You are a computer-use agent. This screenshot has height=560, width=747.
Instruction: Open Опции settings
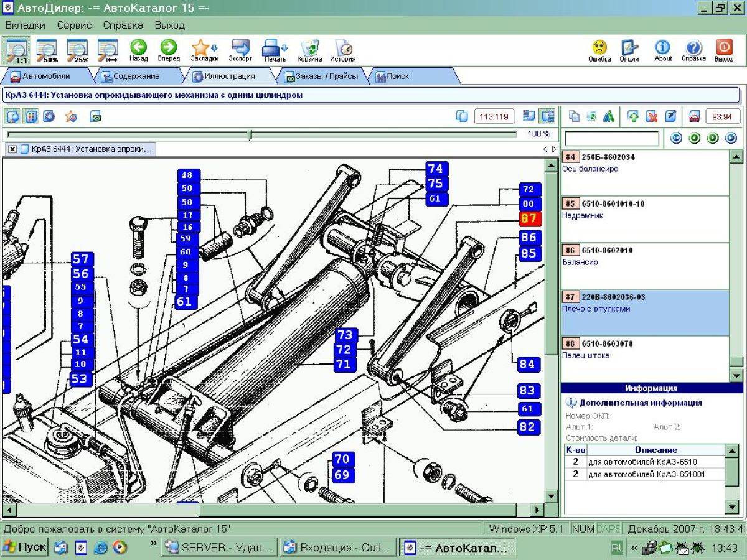[x=629, y=50]
